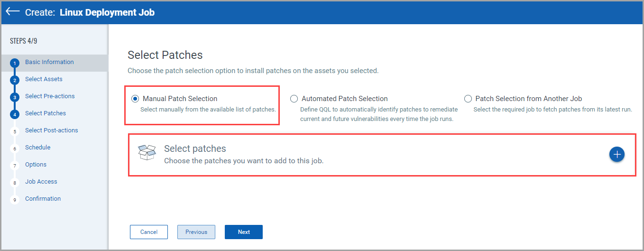Click the 'Select patches' panel heading
The image size is (644, 251).
pos(195,149)
